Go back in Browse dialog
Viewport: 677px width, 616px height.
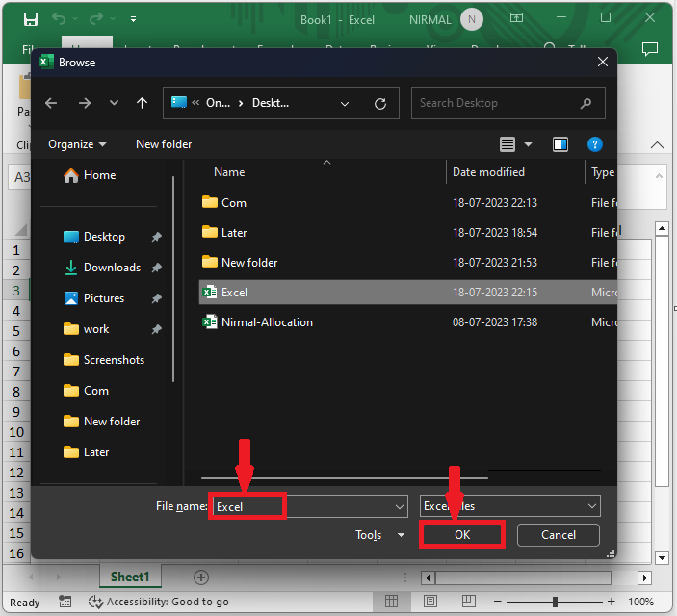[x=51, y=103]
